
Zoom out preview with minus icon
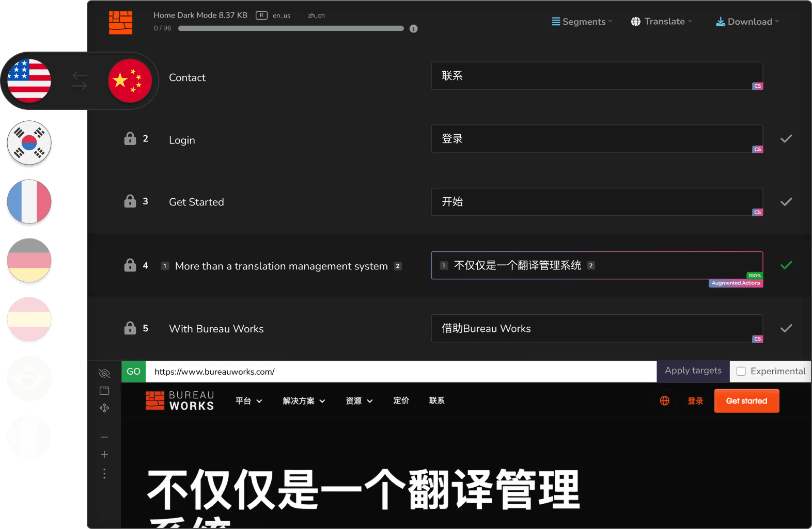(x=104, y=437)
